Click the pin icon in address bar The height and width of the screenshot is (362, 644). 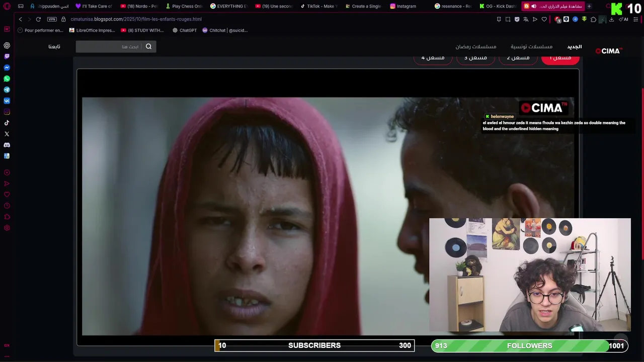[499, 19]
